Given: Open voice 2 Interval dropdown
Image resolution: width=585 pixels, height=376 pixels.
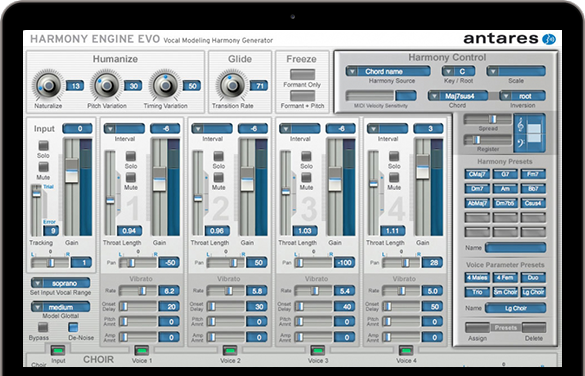Looking at the screenshot, I should tap(212, 129).
